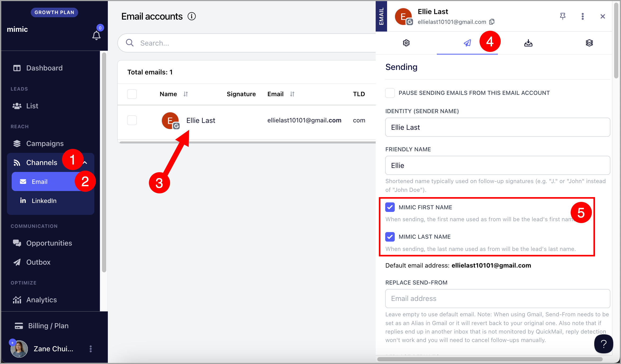The width and height of the screenshot is (621, 364).
Task: Click Zane Chui's profile picture
Action: (x=19, y=349)
